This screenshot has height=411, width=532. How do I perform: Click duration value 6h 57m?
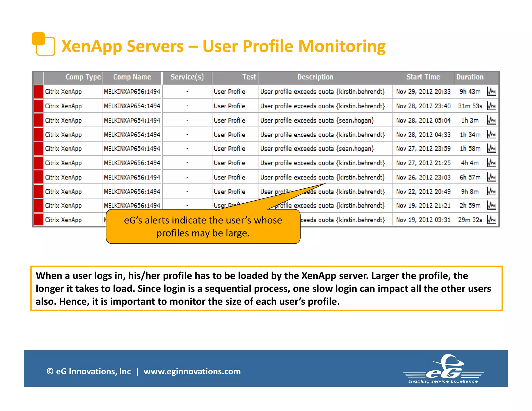pos(470,177)
